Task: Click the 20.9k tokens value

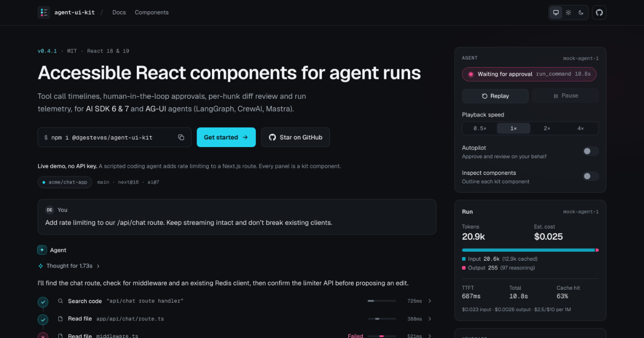Action: point(474,237)
